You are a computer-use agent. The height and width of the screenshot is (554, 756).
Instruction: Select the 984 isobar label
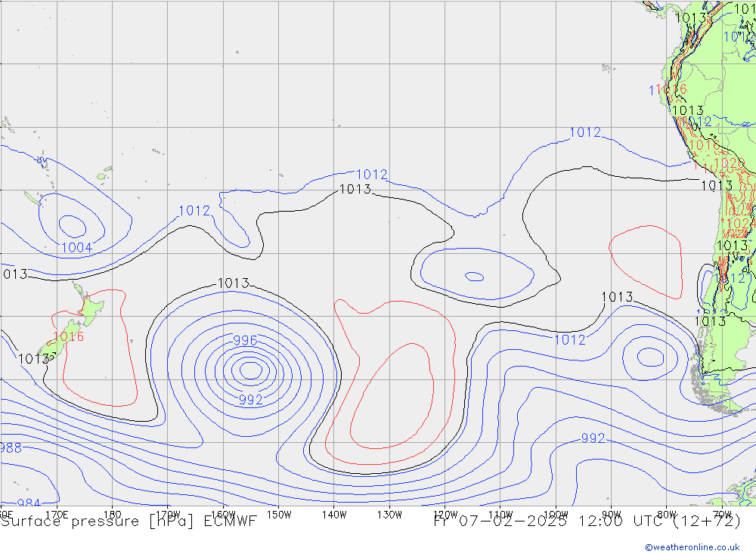[x=29, y=503]
